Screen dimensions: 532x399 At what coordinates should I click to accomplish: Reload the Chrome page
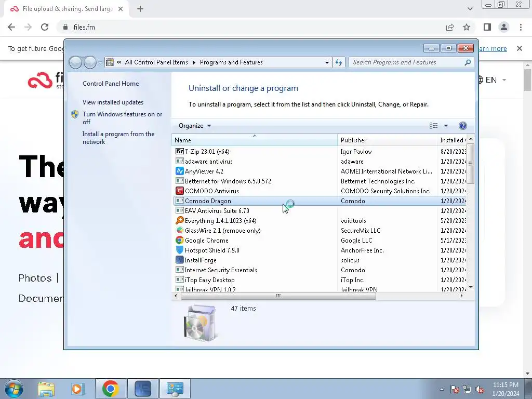(45, 27)
